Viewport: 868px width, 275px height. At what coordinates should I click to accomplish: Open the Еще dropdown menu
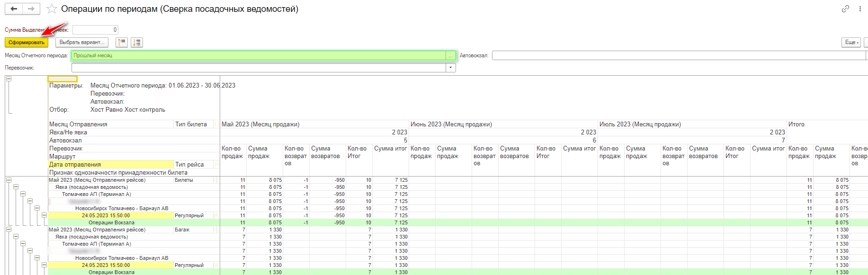pyautogui.click(x=851, y=43)
